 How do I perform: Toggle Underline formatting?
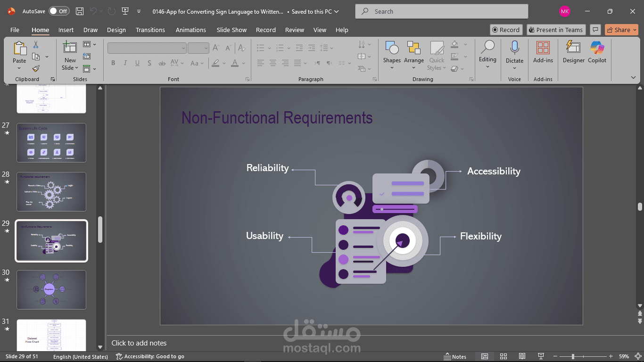click(137, 63)
